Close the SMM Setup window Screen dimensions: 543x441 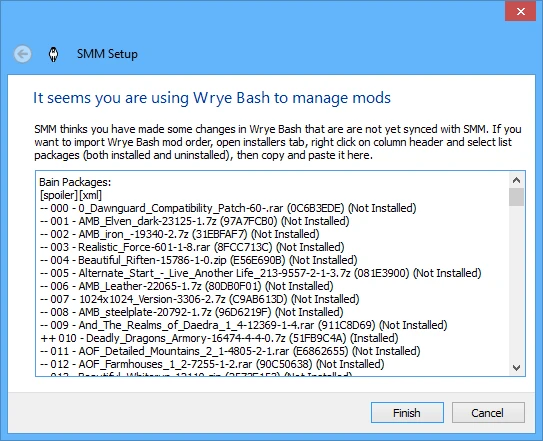click(x=520, y=11)
